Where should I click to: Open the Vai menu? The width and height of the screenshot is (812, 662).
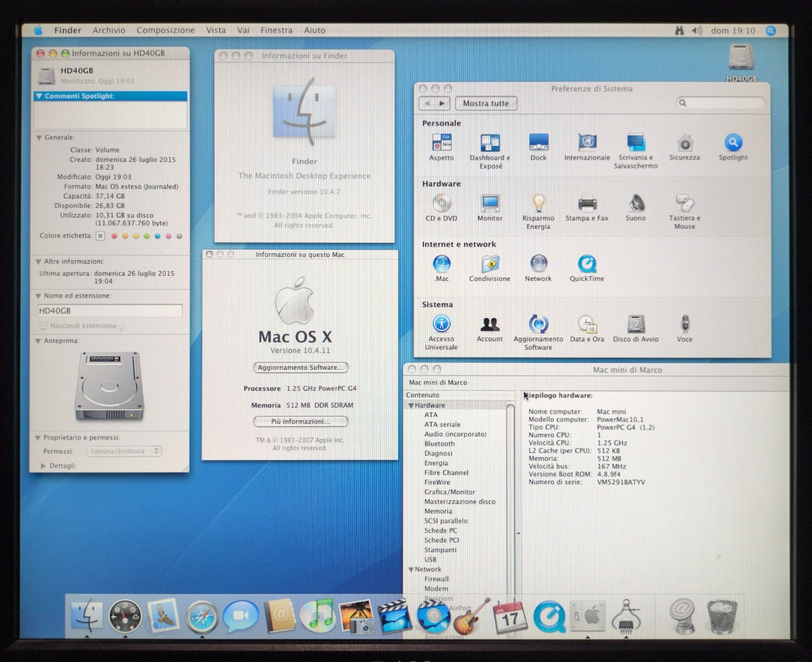243,30
